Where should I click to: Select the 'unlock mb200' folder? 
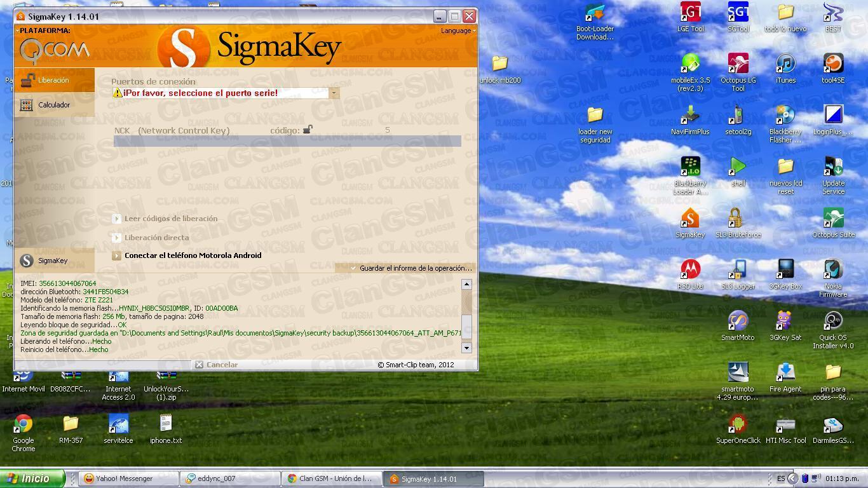pos(500,69)
